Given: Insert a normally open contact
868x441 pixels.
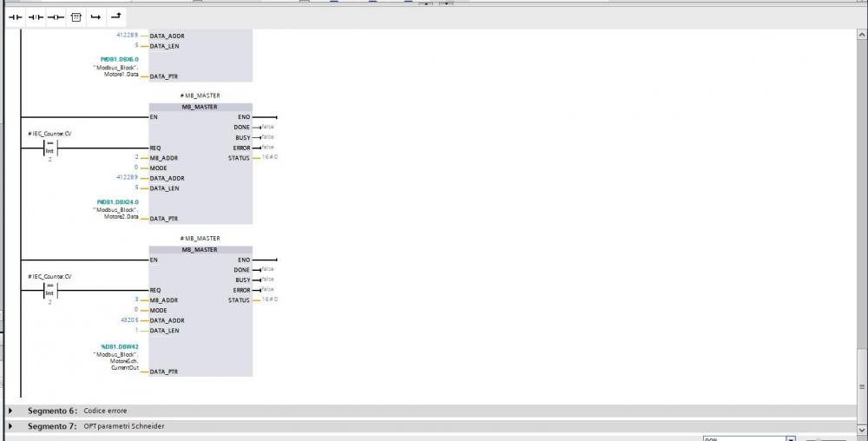Looking at the screenshot, I should (16, 17).
